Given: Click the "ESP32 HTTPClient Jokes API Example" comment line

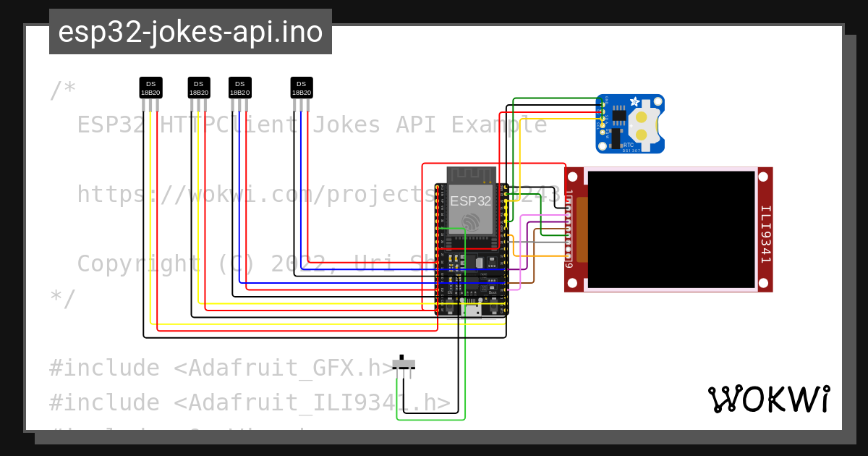Looking at the screenshot, I should 312,125.
